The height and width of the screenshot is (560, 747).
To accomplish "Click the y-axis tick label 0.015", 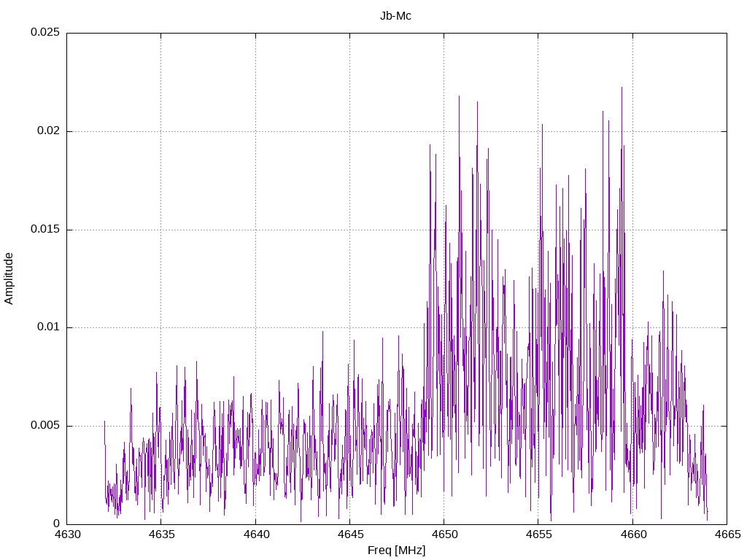I will tap(45, 229).
